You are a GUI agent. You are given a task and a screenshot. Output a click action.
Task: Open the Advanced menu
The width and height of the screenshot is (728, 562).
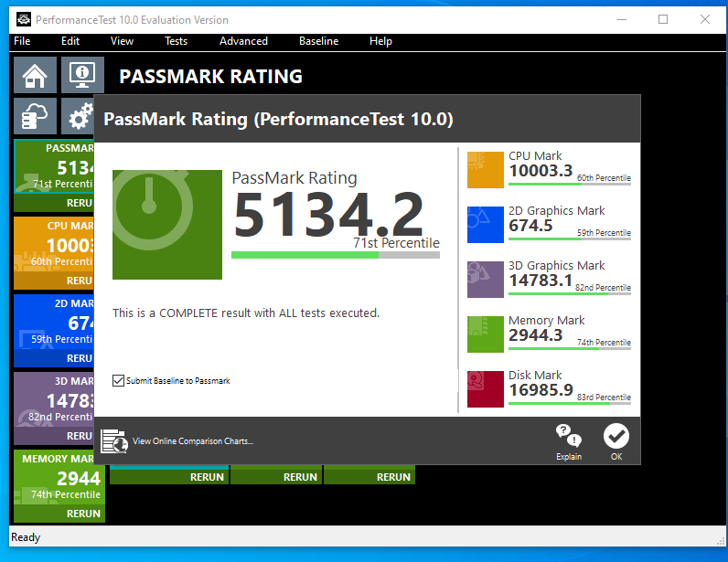[x=243, y=41]
